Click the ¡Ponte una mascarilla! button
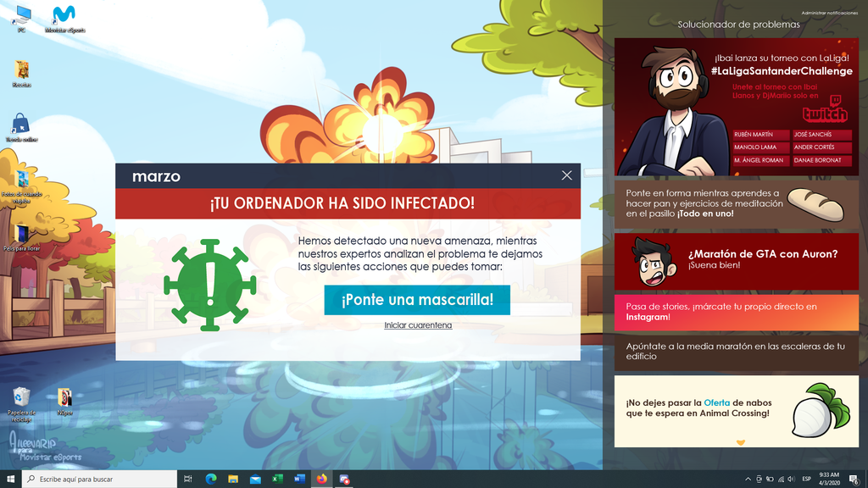The height and width of the screenshot is (488, 868). click(x=417, y=300)
